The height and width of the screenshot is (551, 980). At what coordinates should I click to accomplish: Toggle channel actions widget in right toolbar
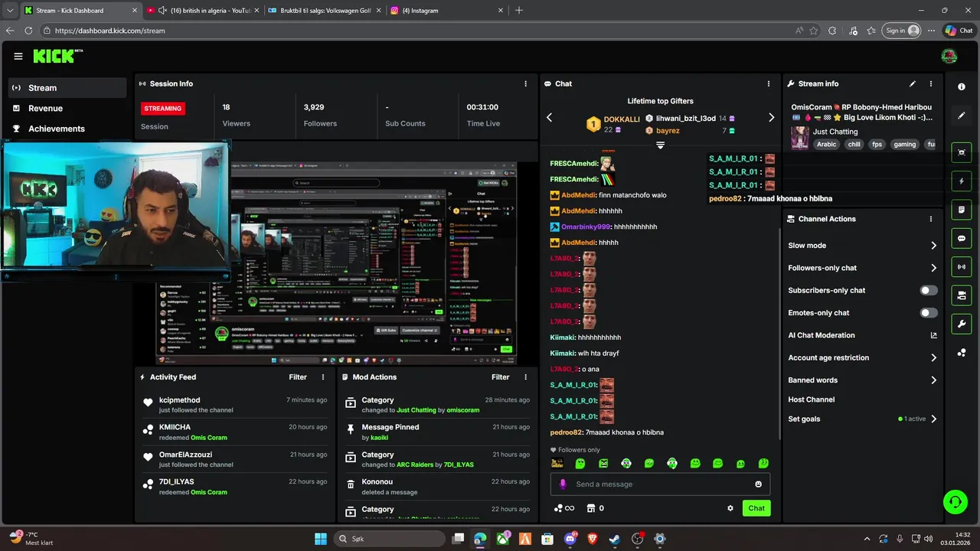click(x=962, y=295)
